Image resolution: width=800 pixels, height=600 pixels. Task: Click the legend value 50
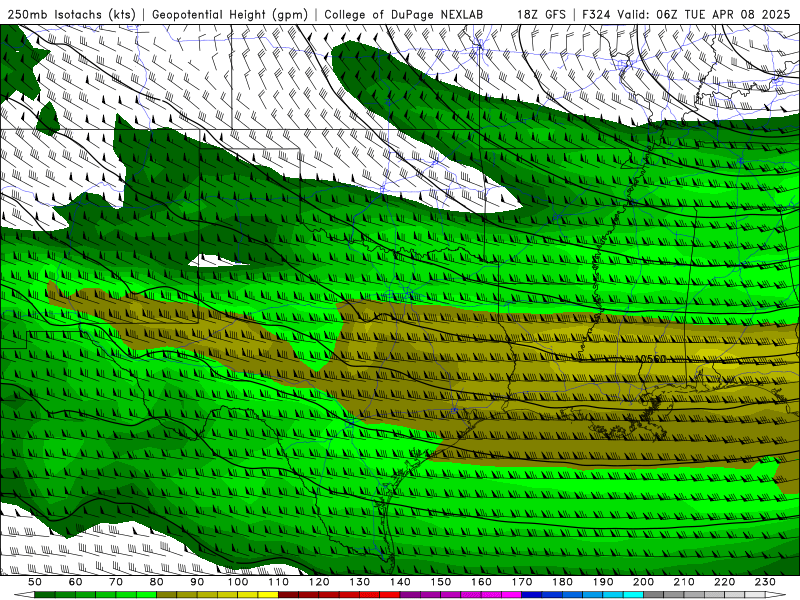coord(35,582)
